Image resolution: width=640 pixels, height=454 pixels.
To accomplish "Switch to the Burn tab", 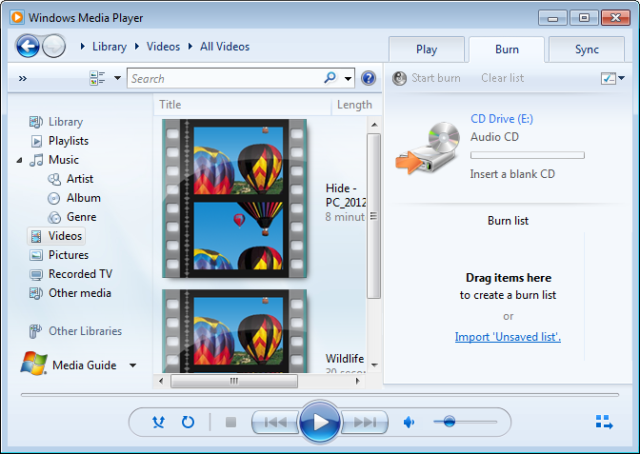I will click(x=507, y=49).
